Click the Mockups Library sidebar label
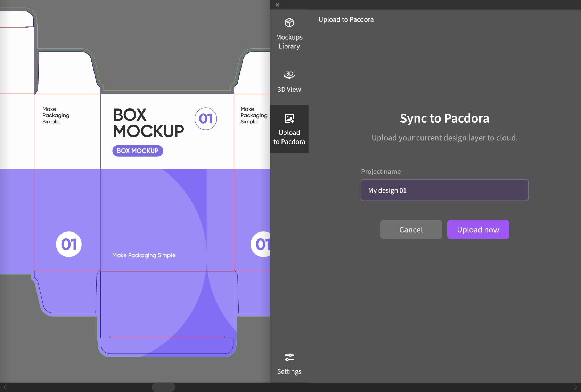Viewport: 581px width, 392px height. 289,42
